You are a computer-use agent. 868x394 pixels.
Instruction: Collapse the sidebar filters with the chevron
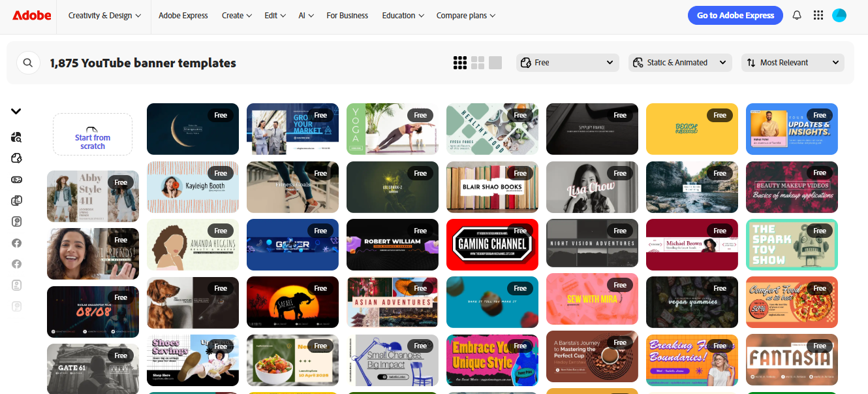tap(16, 111)
